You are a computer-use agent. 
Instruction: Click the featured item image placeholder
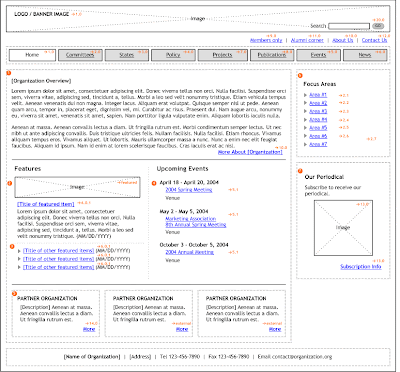[x=77, y=187]
